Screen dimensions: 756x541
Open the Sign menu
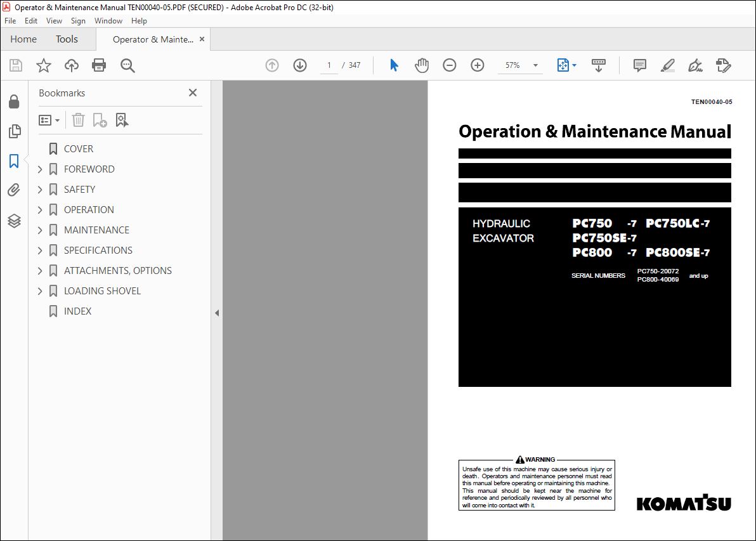click(78, 21)
